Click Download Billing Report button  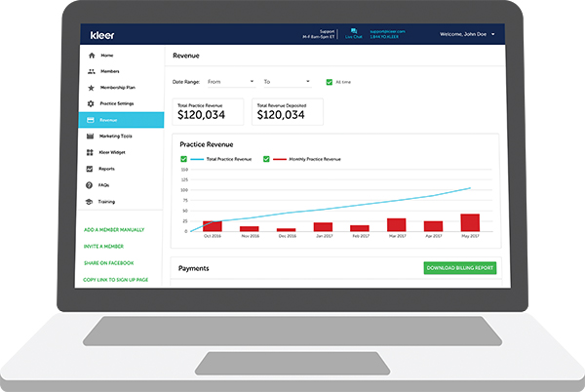[459, 268]
